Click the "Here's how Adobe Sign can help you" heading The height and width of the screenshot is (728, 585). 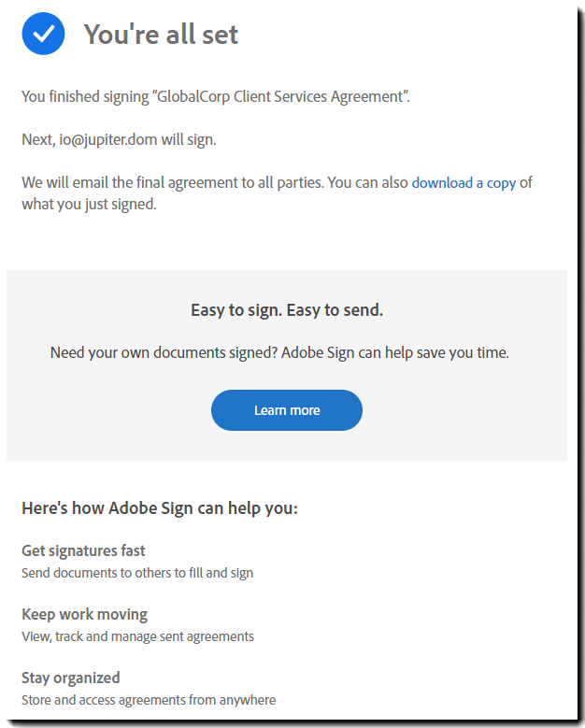159,509
